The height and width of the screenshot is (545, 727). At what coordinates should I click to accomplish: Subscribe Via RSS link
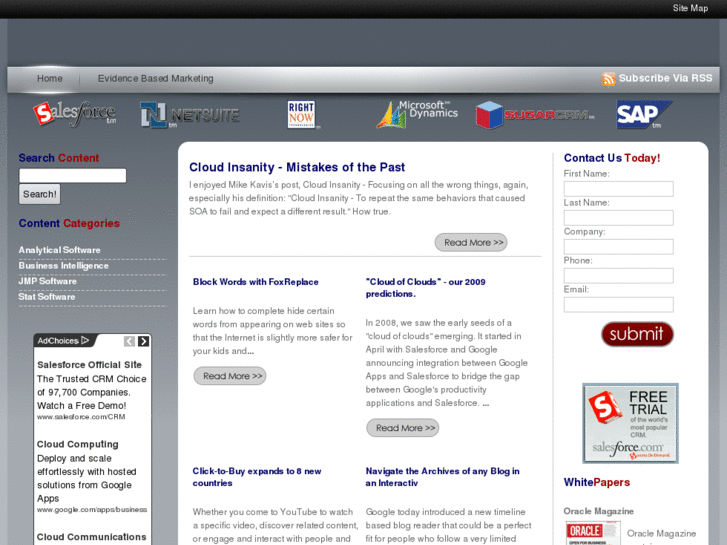pyautogui.click(x=665, y=78)
